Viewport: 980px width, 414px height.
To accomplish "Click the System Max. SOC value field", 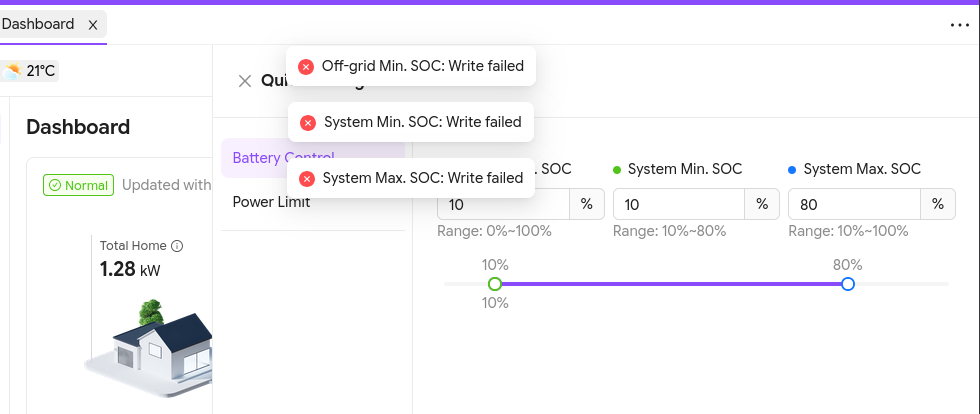I will point(854,204).
